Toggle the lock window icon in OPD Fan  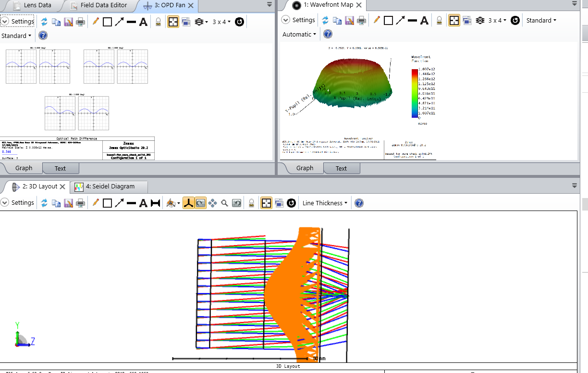158,22
